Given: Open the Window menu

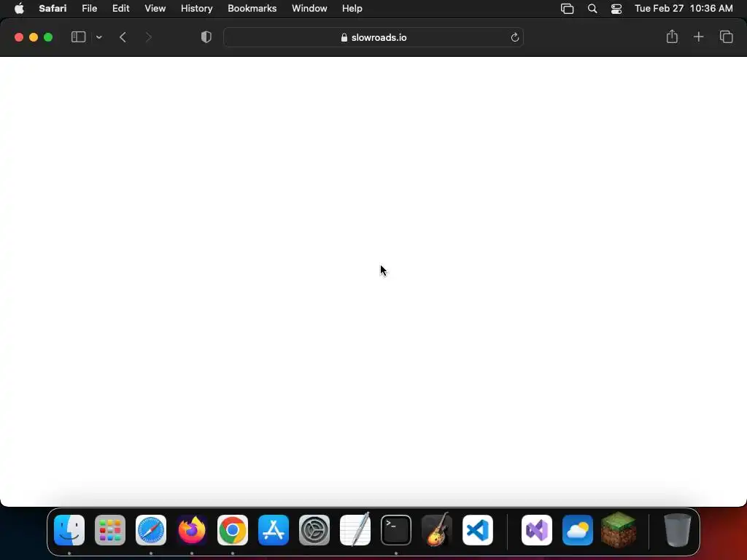Looking at the screenshot, I should [309, 8].
